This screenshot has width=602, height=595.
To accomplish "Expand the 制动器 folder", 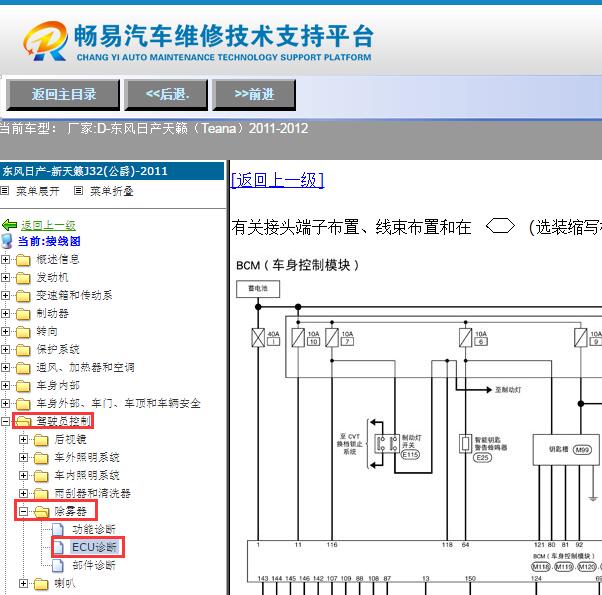I will point(5,314).
